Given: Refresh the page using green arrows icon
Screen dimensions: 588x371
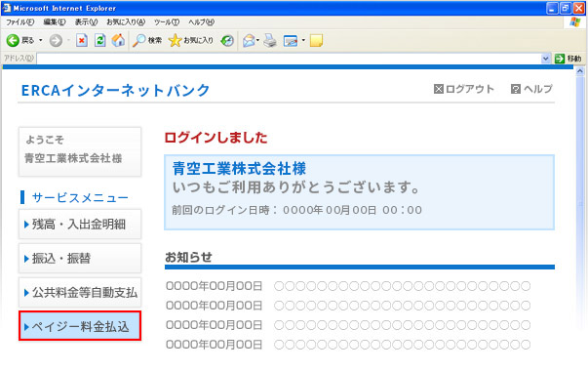Looking at the screenshot, I should pos(99,40).
